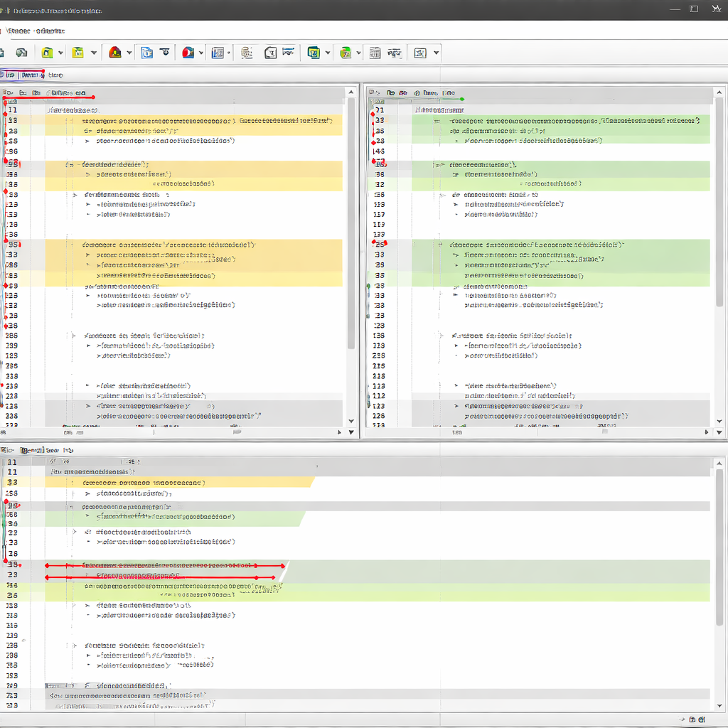Screen dimensions: 728x728
Task: Click the boxed X icon in the toolbar
Action: click(x=420, y=53)
